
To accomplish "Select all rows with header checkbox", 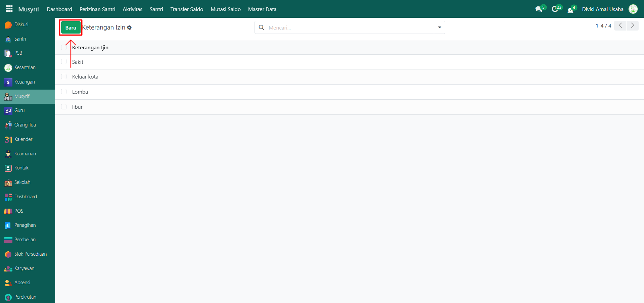I will click(x=64, y=47).
